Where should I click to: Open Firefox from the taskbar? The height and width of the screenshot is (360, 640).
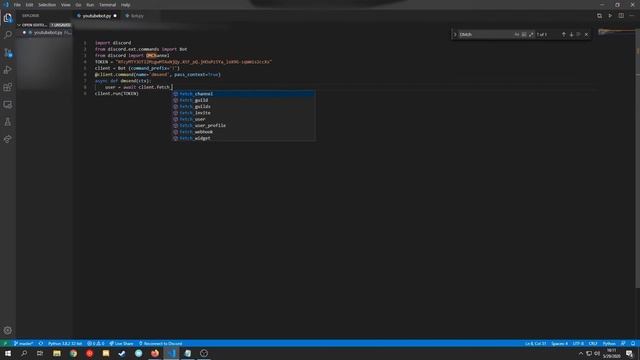(x=155, y=353)
